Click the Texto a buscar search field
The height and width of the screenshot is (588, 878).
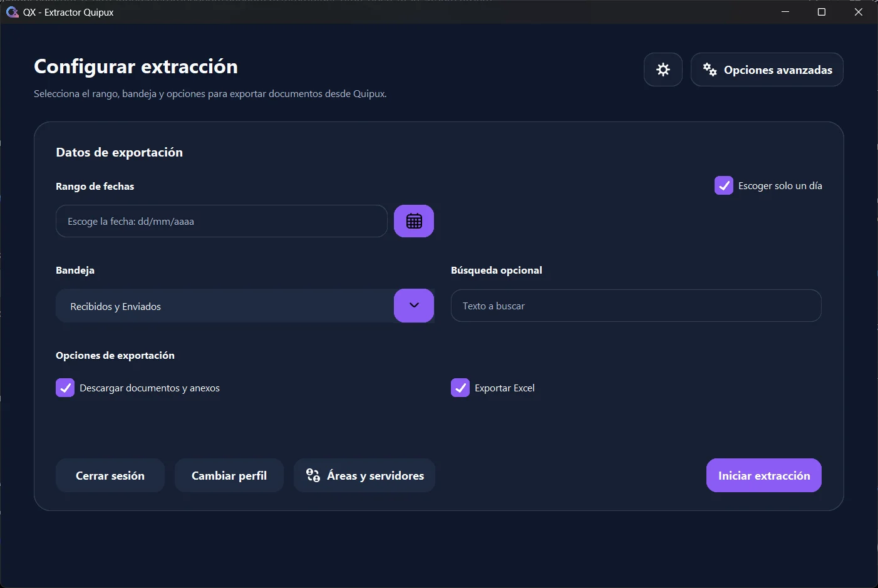point(636,306)
